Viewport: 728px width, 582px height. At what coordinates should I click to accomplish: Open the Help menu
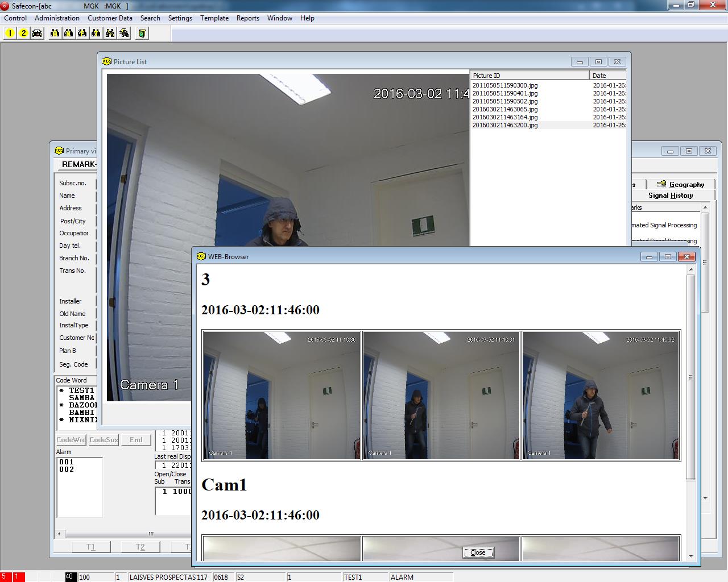[x=307, y=18]
